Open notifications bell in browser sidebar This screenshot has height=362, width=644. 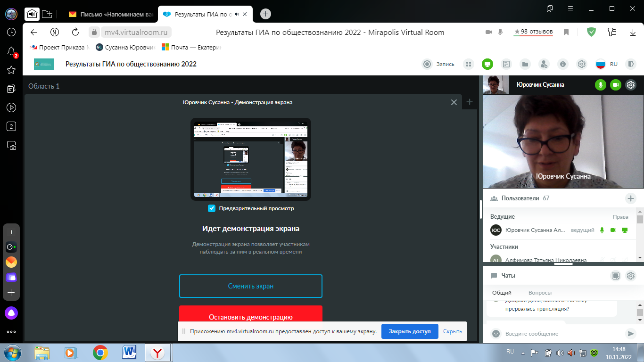coord(11,51)
